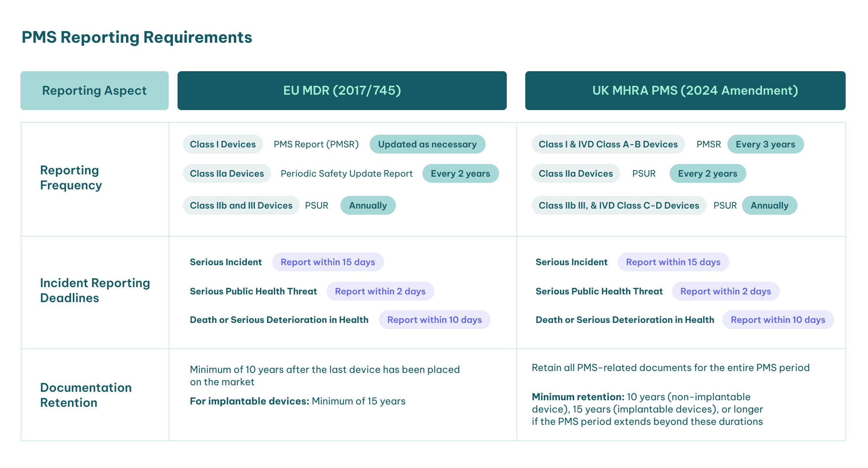Click Every 2 years badge in EU column
The width and height of the screenshot is (868, 468).
point(461,174)
